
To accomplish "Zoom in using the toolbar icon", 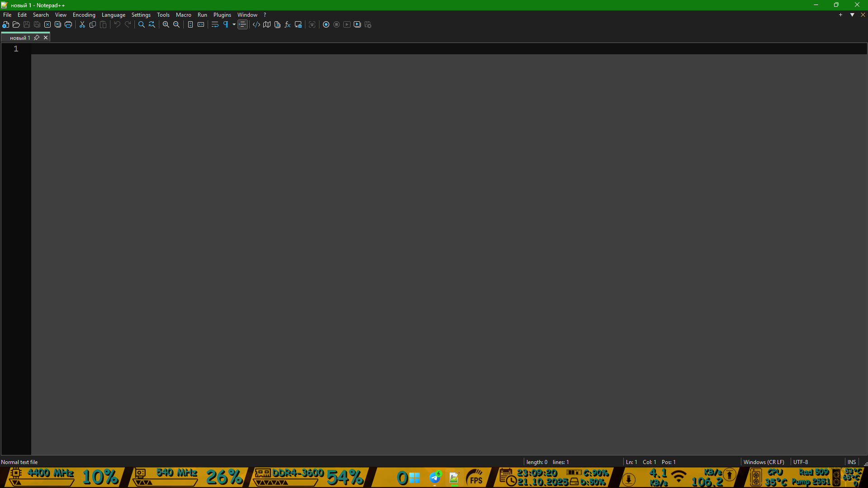I will pyautogui.click(x=166, y=24).
